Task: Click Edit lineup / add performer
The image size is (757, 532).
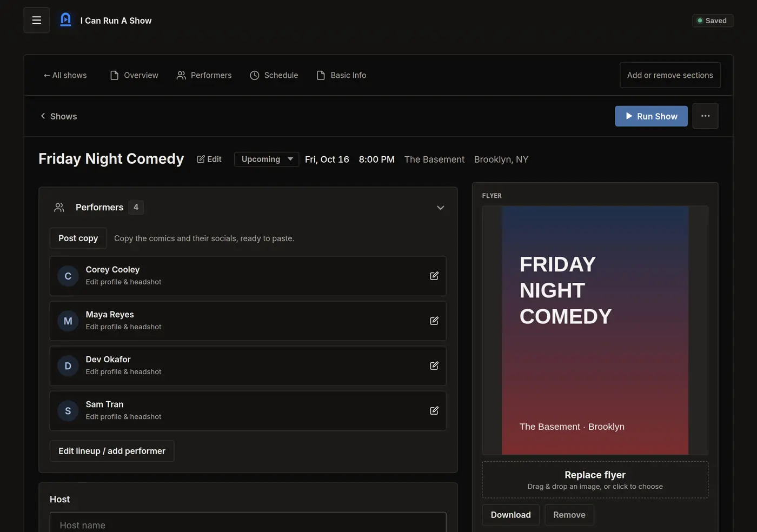Action: [x=112, y=451]
